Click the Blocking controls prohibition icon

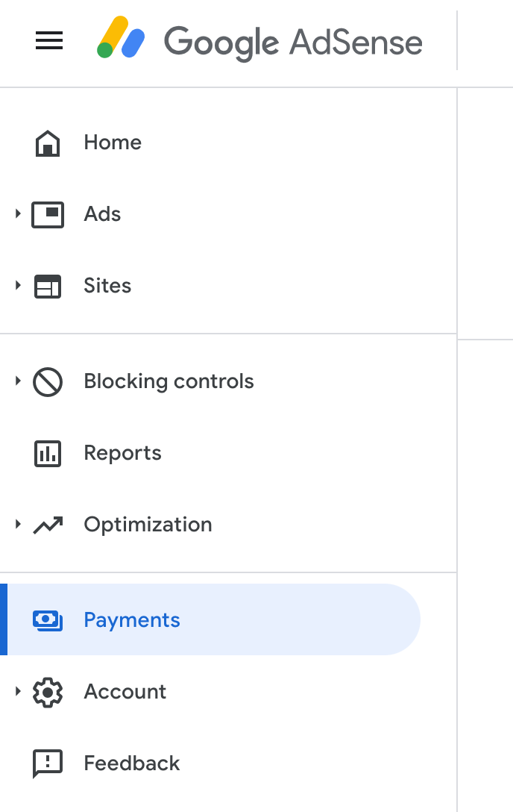point(48,382)
